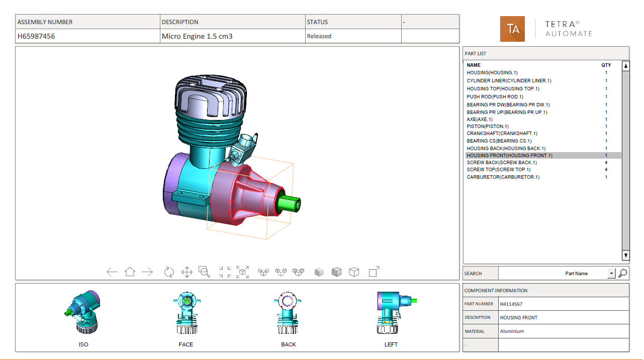The width and height of the screenshot is (644, 360).
Task: Select PISTON(PISTON.1) in the part list
Action: pos(543,127)
